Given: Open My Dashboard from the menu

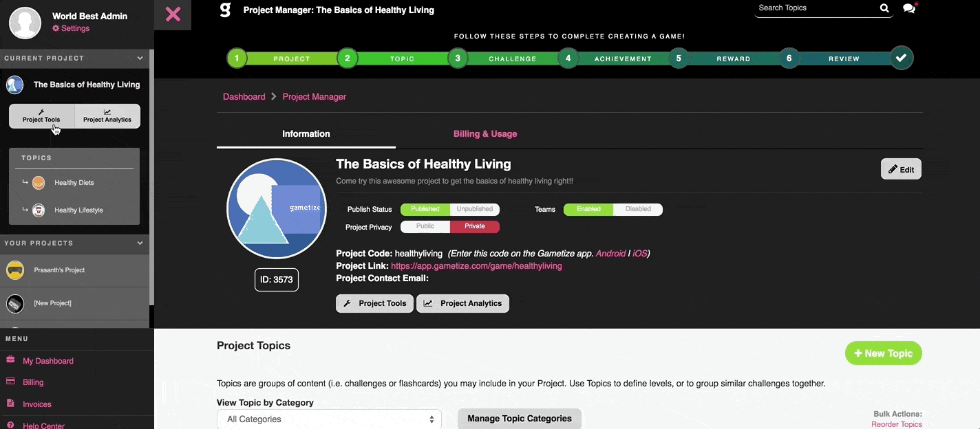Looking at the screenshot, I should tap(48, 361).
